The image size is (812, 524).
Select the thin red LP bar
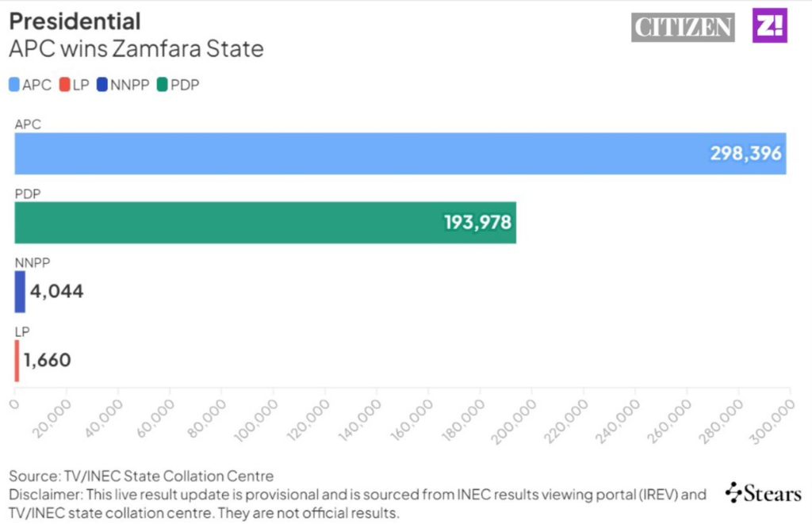coord(17,361)
